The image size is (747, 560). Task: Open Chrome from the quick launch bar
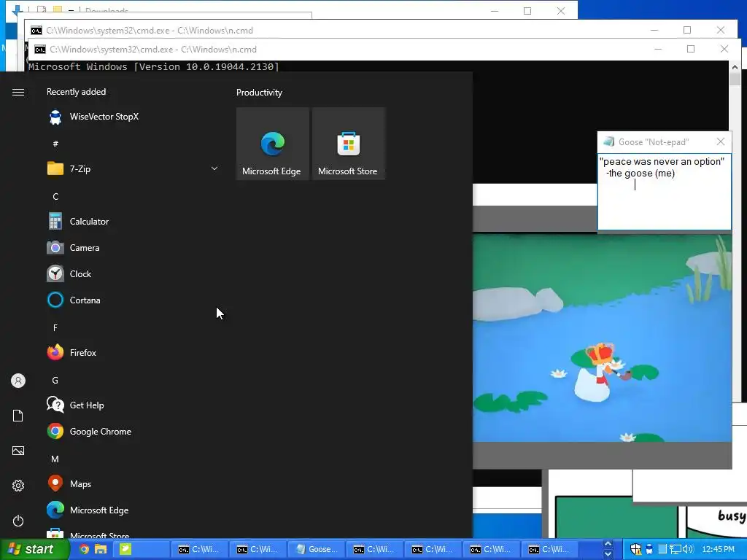tap(85, 549)
